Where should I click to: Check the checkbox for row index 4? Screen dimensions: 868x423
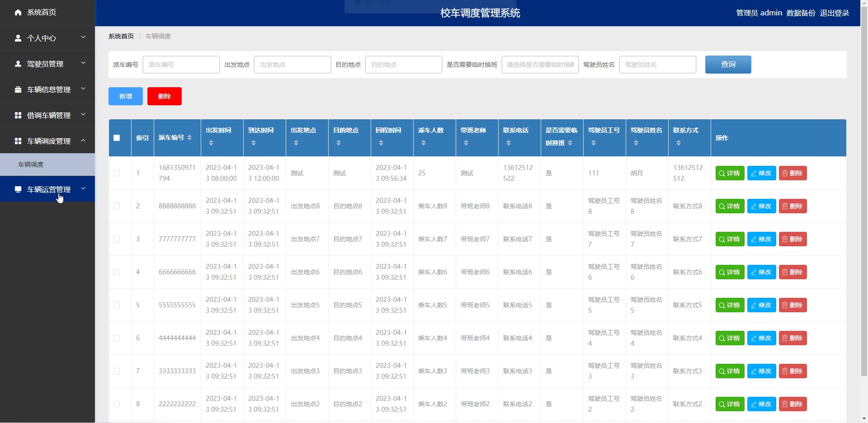(x=117, y=272)
